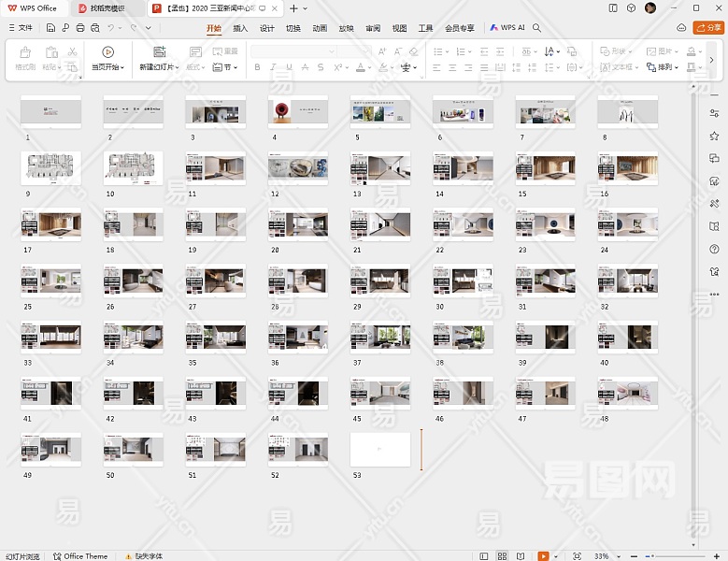This screenshot has height=561, width=728.
Task: Open the search magnifier in ribbon bar
Action: click(x=537, y=28)
